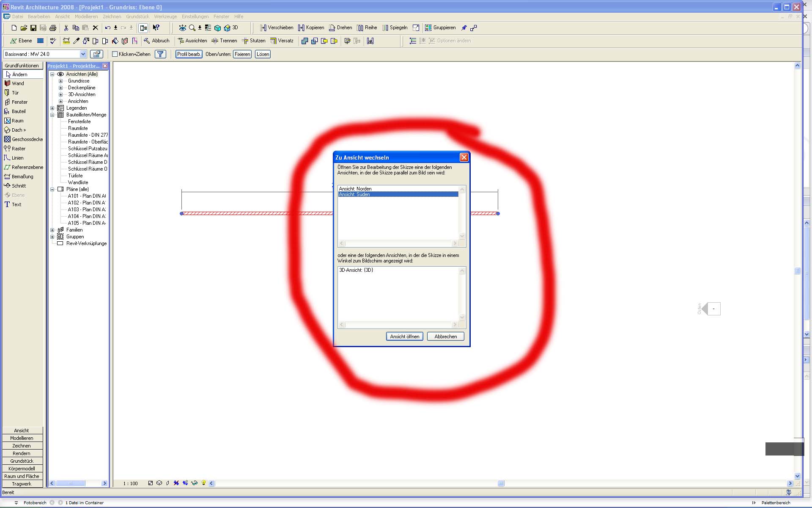
Task: Select the Raum room tool
Action: [14, 121]
